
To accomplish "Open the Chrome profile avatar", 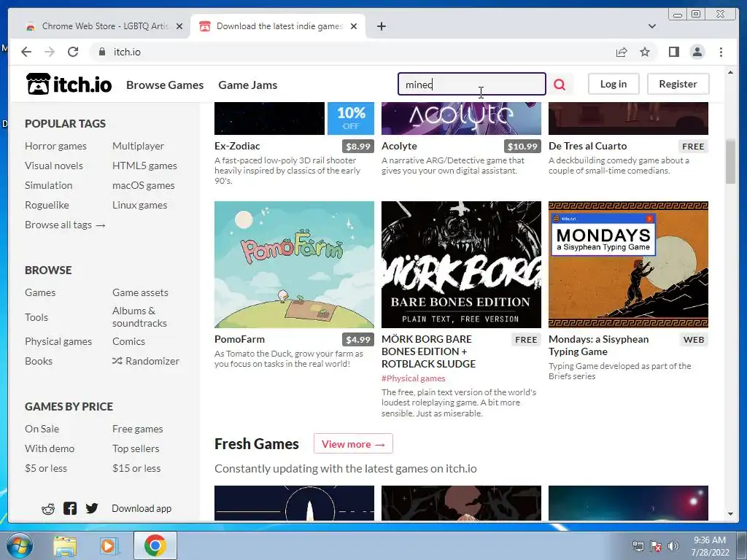I will [697, 52].
